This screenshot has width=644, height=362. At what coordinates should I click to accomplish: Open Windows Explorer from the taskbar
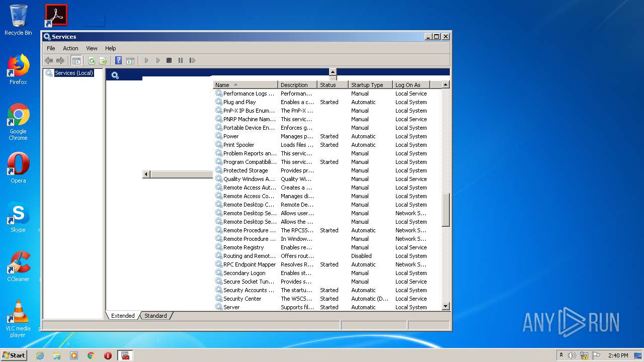pyautogui.click(x=57, y=355)
